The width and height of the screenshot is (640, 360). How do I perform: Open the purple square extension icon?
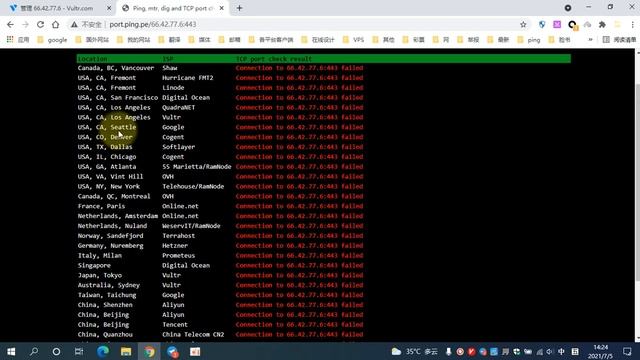[x=557, y=24]
